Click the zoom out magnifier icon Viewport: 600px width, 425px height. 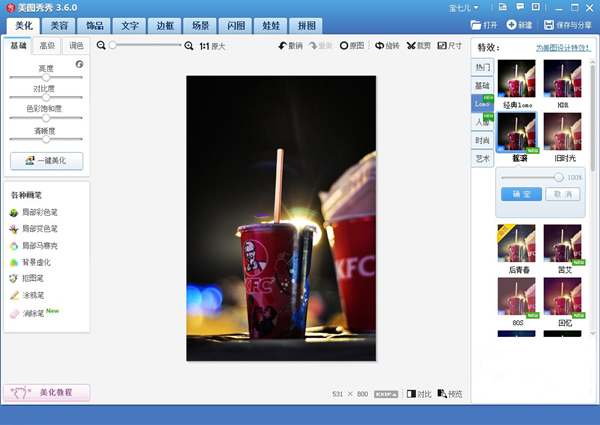(x=101, y=46)
